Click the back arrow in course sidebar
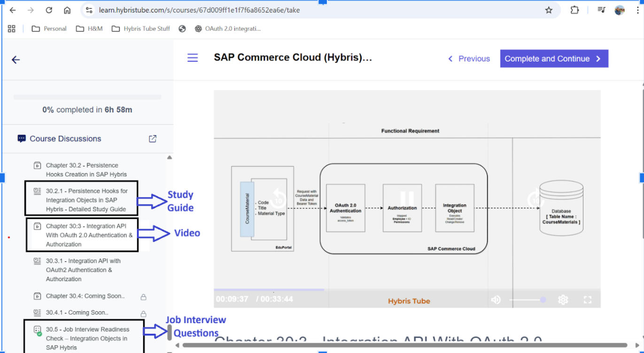Viewport: 644px width, 353px height. [x=16, y=60]
